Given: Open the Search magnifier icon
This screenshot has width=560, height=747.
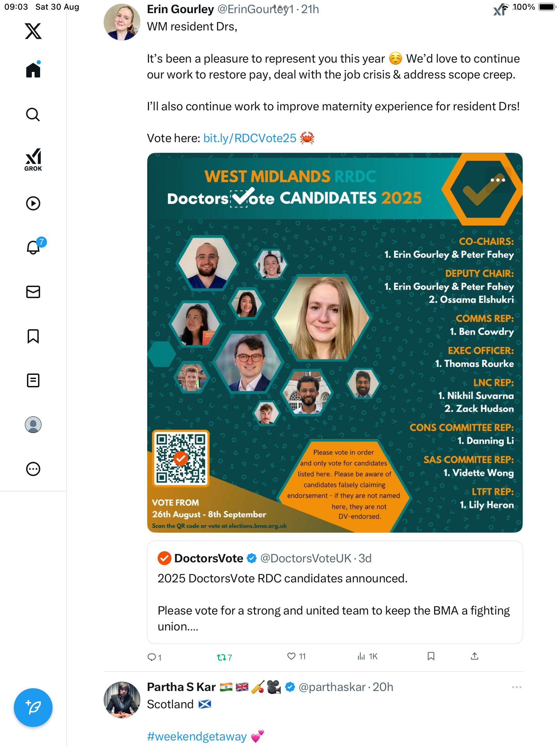Looking at the screenshot, I should [33, 114].
